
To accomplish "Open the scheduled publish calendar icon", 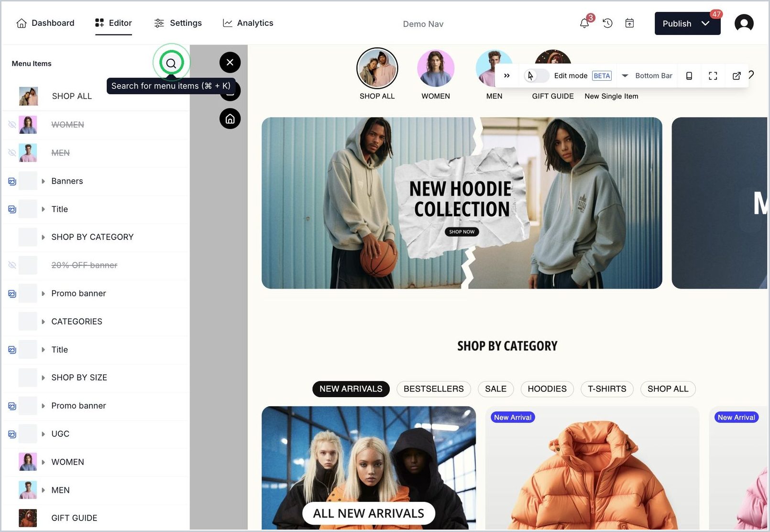I will point(629,23).
